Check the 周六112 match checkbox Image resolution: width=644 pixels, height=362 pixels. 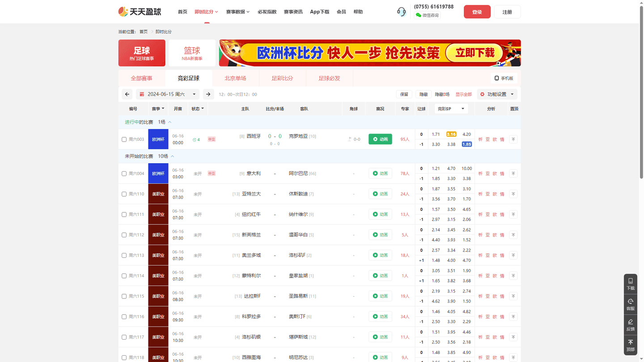124,235
